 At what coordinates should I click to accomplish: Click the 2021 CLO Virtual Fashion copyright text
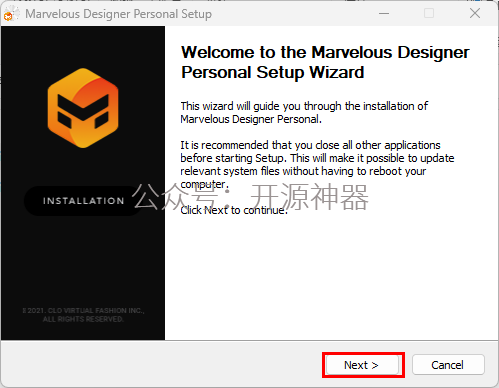[83, 315]
